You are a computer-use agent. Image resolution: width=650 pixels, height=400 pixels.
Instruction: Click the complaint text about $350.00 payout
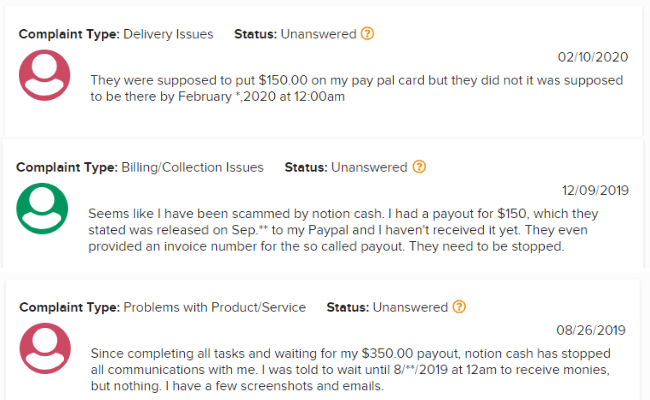(x=351, y=369)
